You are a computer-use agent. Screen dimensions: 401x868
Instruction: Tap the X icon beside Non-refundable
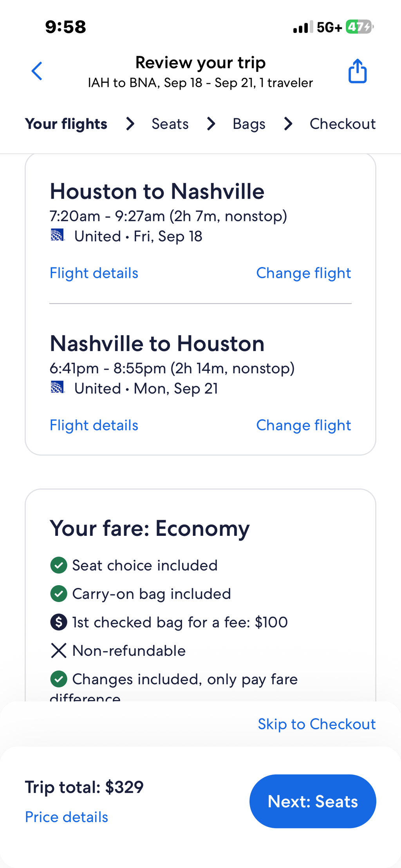pyautogui.click(x=59, y=651)
